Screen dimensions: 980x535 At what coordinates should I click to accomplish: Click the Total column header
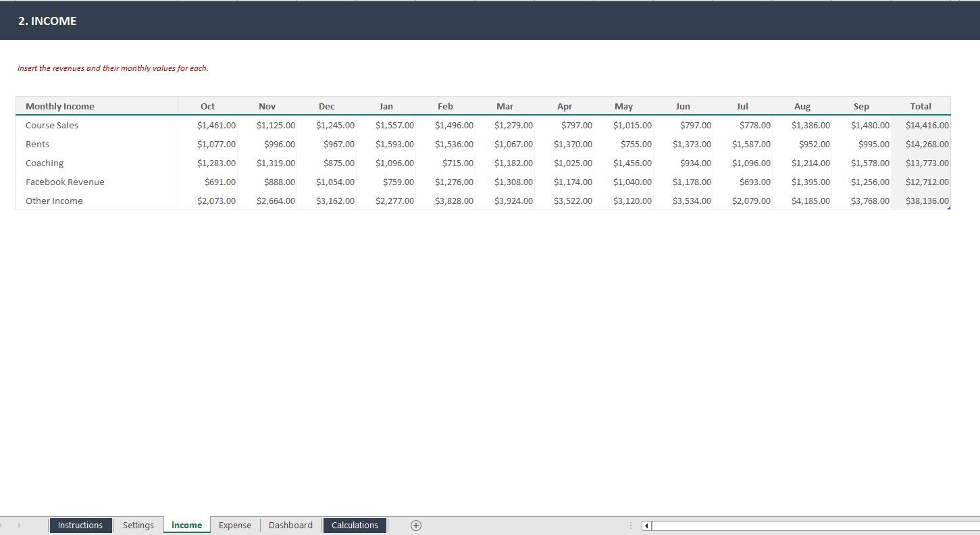[921, 106]
